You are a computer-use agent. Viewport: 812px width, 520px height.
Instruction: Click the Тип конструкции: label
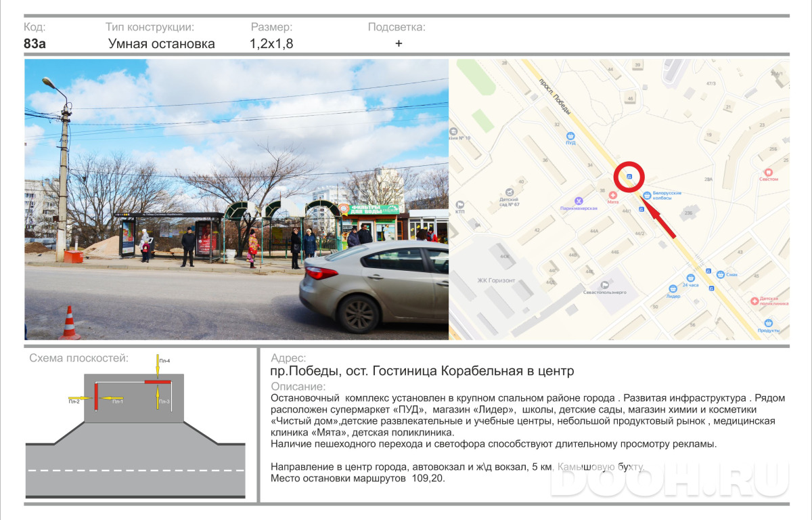coord(150,27)
